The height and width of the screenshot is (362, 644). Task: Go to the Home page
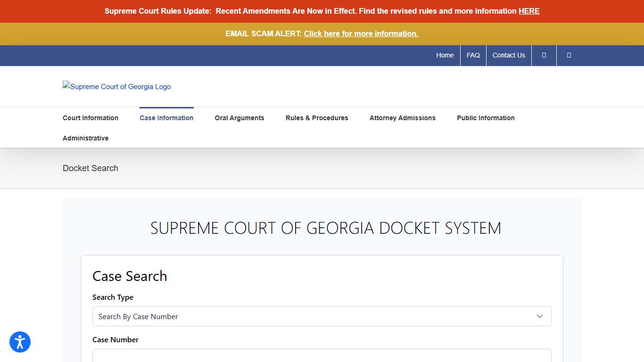(x=445, y=55)
